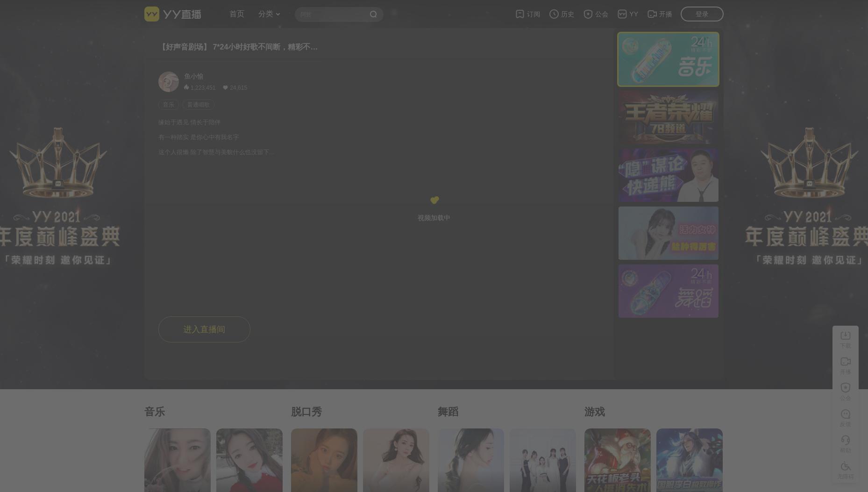This screenshot has height=492, width=868.
Task: Click the right YY 2021 年度巅峰盛典 banner
Action: tap(807, 196)
